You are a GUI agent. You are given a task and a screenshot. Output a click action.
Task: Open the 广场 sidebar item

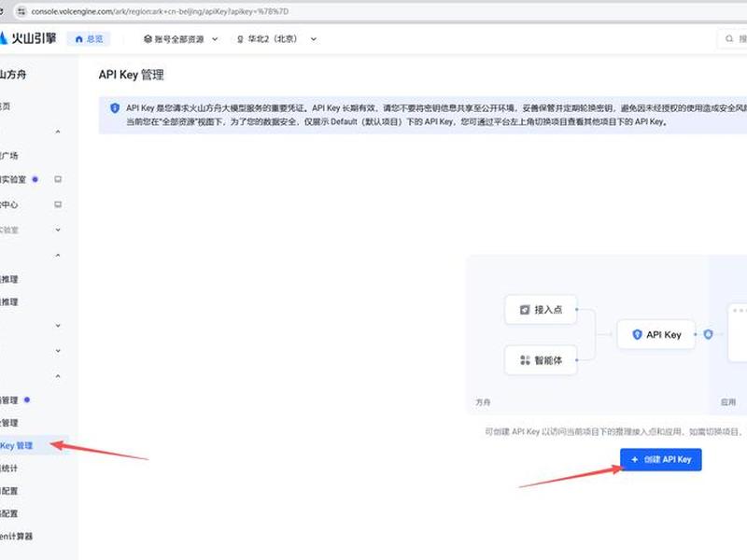coord(9,156)
